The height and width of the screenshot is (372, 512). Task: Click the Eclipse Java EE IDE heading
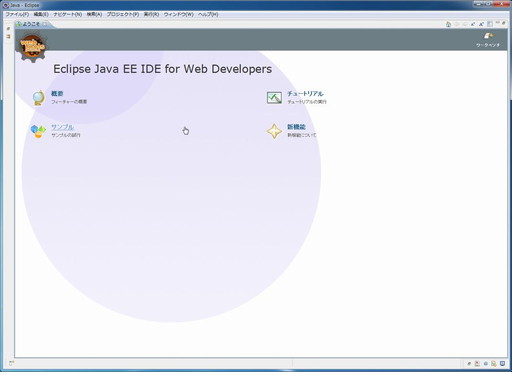(163, 69)
